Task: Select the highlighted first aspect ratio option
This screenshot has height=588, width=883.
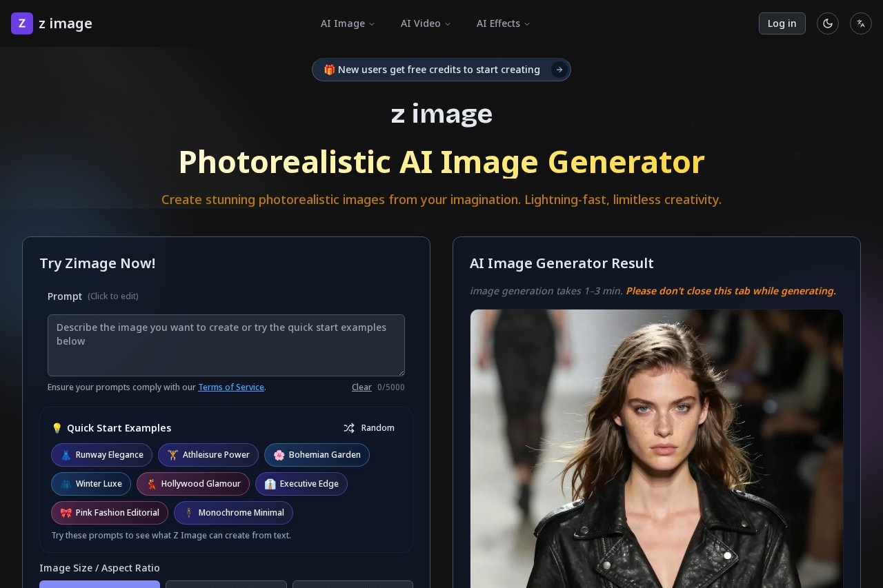Action: 99,587
